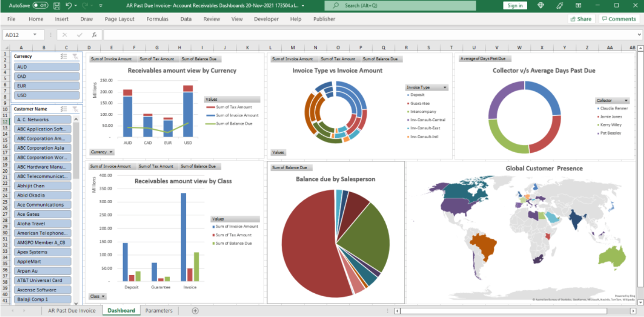Viewport: 644px width, 317px height.
Task: Toggle the EUR currency slicer item
Action: pos(47,86)
